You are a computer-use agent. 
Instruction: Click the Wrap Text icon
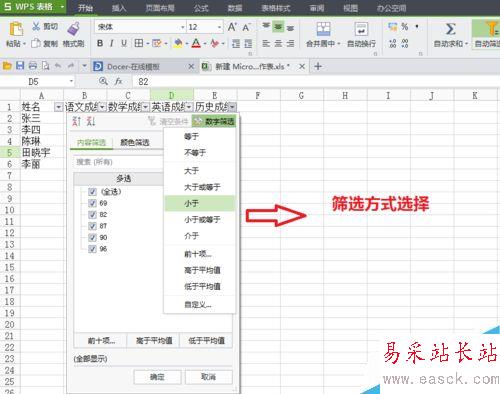[x=361, y=29]
